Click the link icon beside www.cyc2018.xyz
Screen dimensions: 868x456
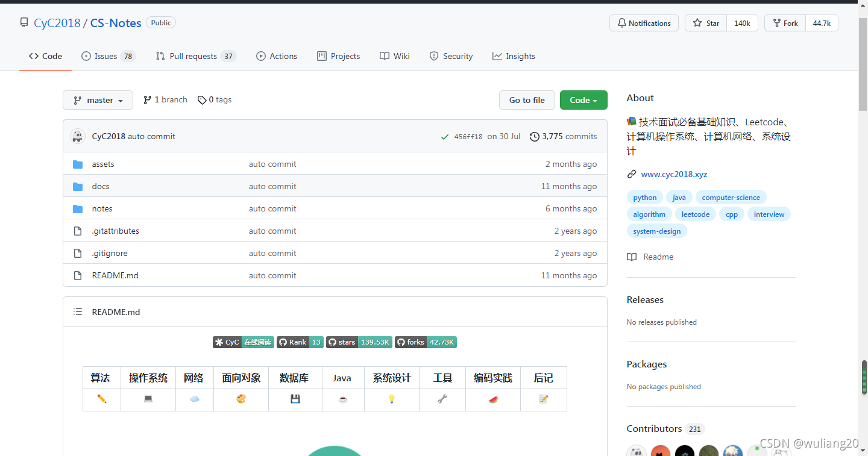pyautogui.click(x=631, y=174)
